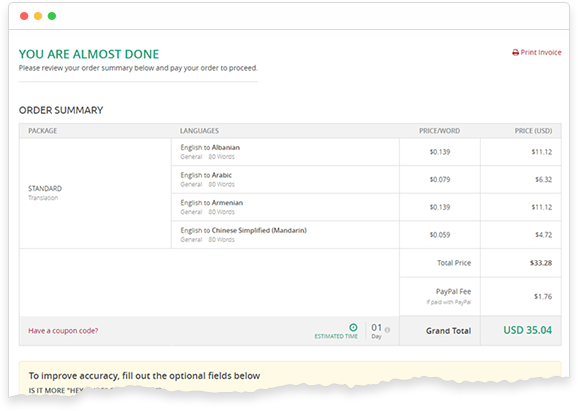Screen dimensions: 578x411
Task: Select the 'English to Armenian' row text
Action: click(212, 203)
